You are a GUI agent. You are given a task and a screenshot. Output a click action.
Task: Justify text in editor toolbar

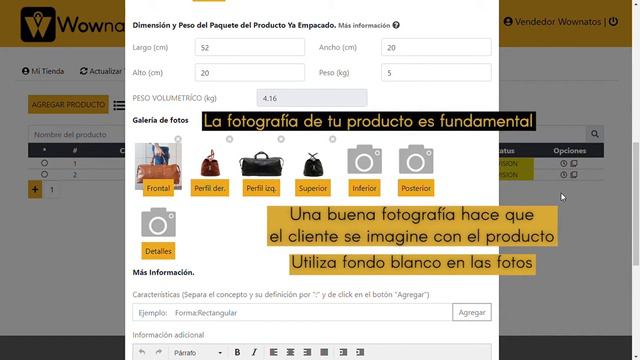click(324, 352)
